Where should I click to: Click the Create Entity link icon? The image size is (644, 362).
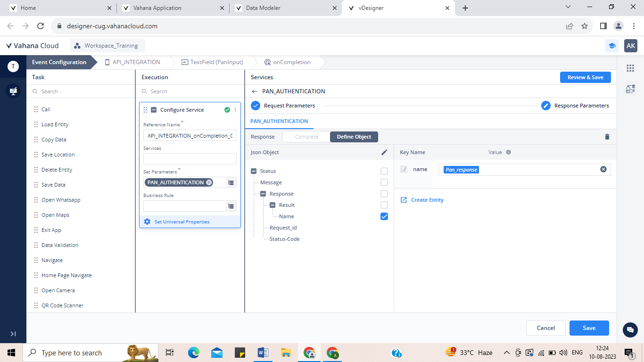pyautogui.click(x=404, y=200)
